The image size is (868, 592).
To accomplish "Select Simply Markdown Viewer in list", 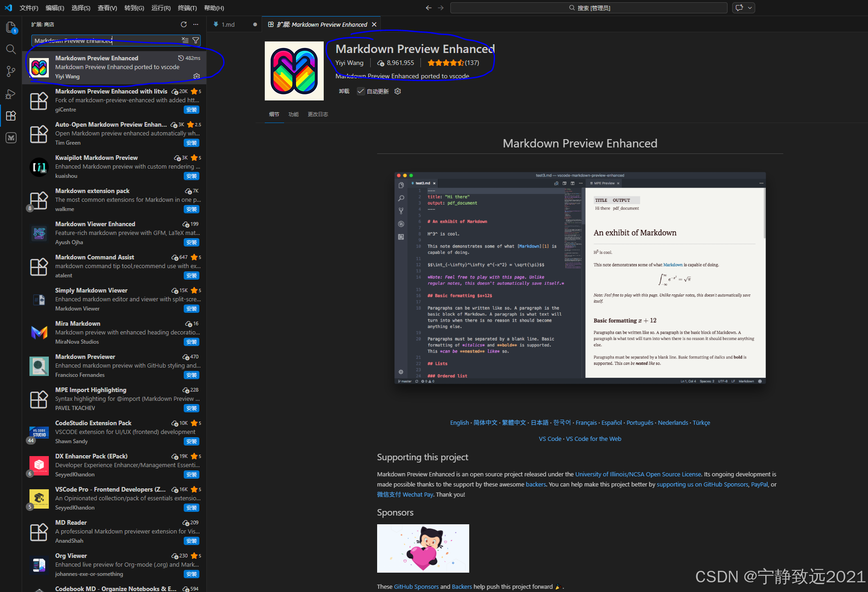I will (114, 299).
